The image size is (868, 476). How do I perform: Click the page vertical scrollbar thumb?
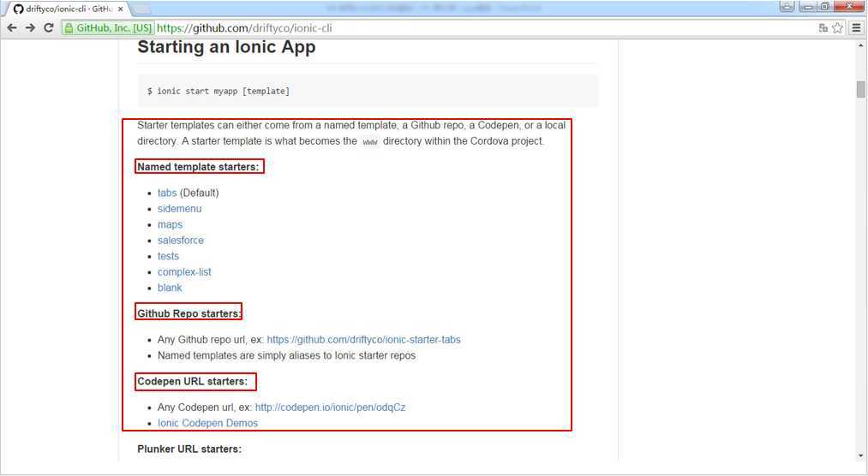pos(860,89)
